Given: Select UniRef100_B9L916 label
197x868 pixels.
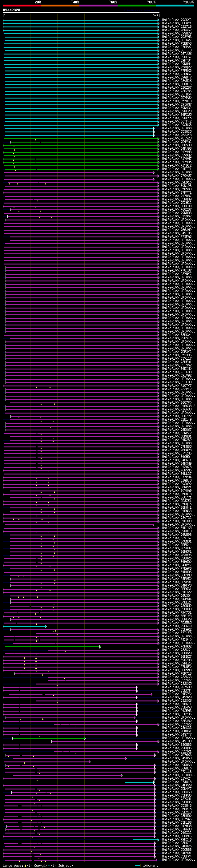Looking at the screenshot, I should pos(177,183).
